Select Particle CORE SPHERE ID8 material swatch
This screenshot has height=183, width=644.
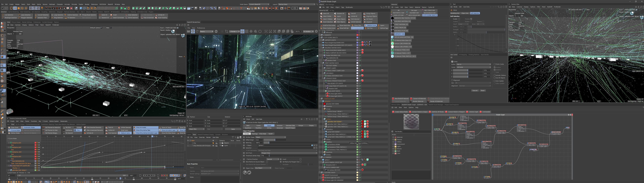click(392, 43)
